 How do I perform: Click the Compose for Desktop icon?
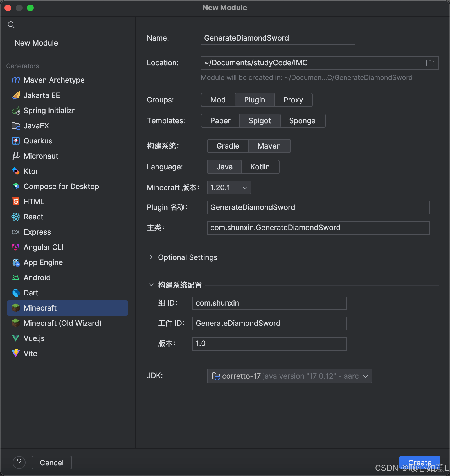(16, 187)
